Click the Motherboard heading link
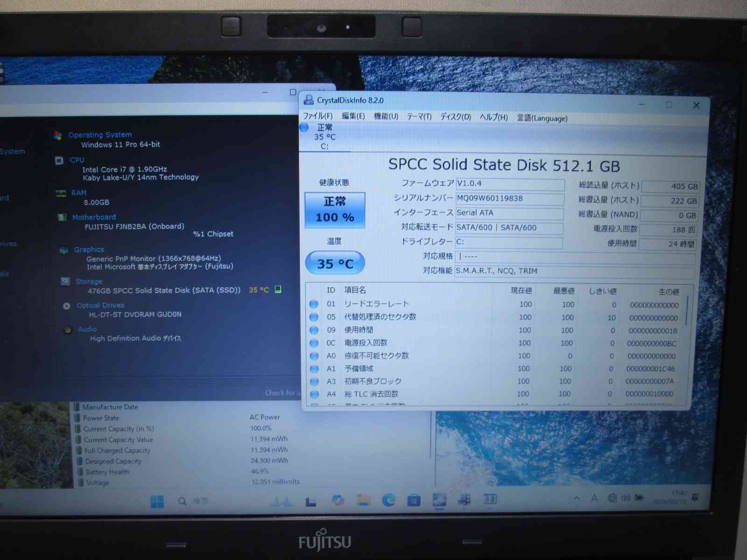 point(94,217)
